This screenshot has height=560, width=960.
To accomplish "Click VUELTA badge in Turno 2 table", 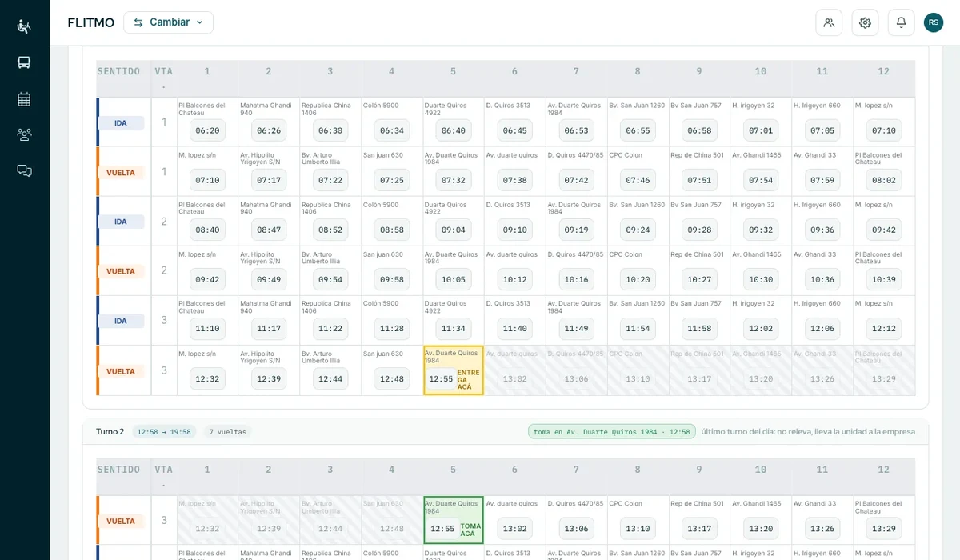I will [x=121, y=521].
